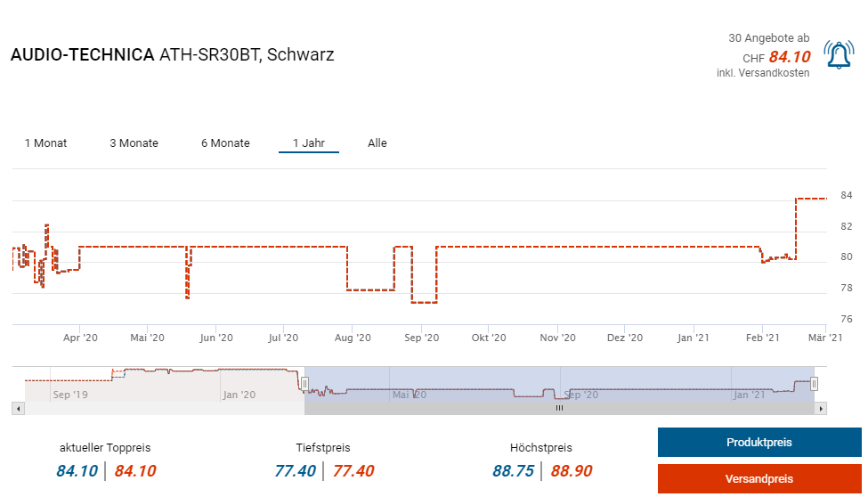Click the 30 Angebote ab text
The height and width of the screenshot is (497, 868).
pos(769,38)
